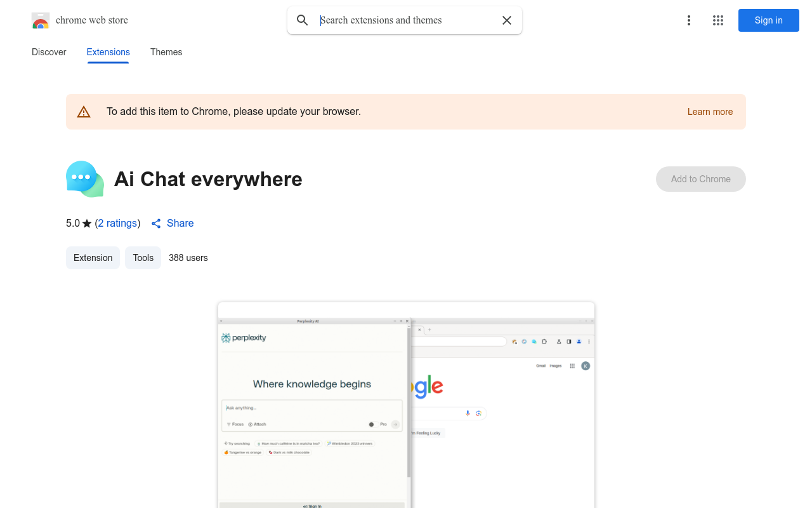Click the rating star icon
The image size is (812, 508).
click(x=87, y=224)
